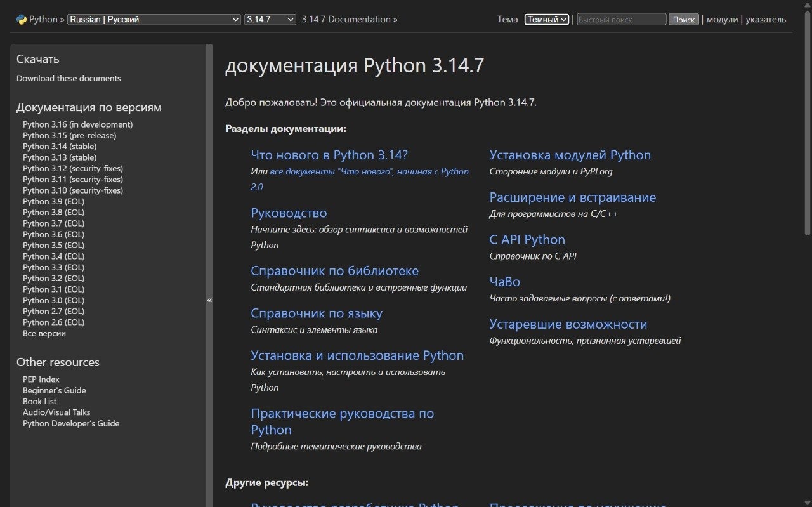Open Python 3.8 (EOL) docs

click(x=53, y=213)
